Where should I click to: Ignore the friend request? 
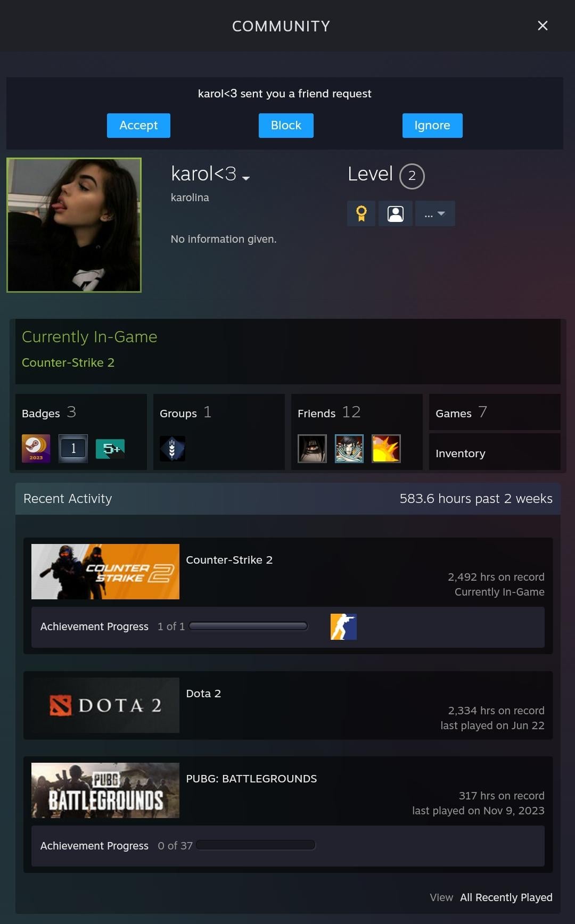click(432, 126)
